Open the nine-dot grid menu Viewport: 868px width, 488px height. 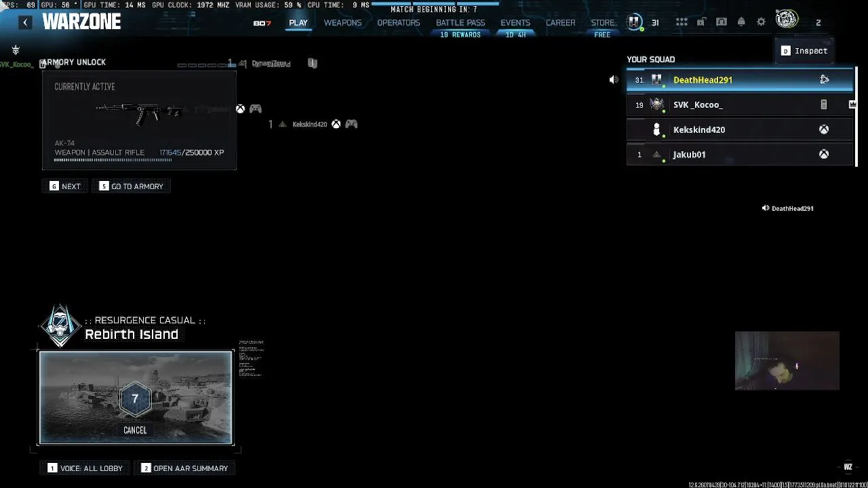pyautogui.click(x=682, y=22)
